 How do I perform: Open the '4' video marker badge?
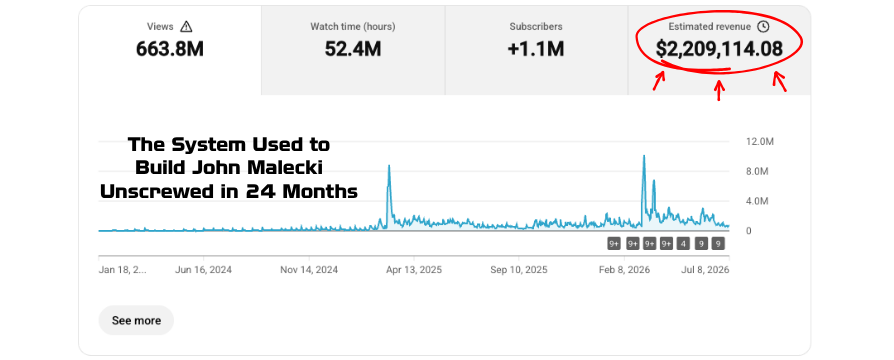tap(683, 244)
